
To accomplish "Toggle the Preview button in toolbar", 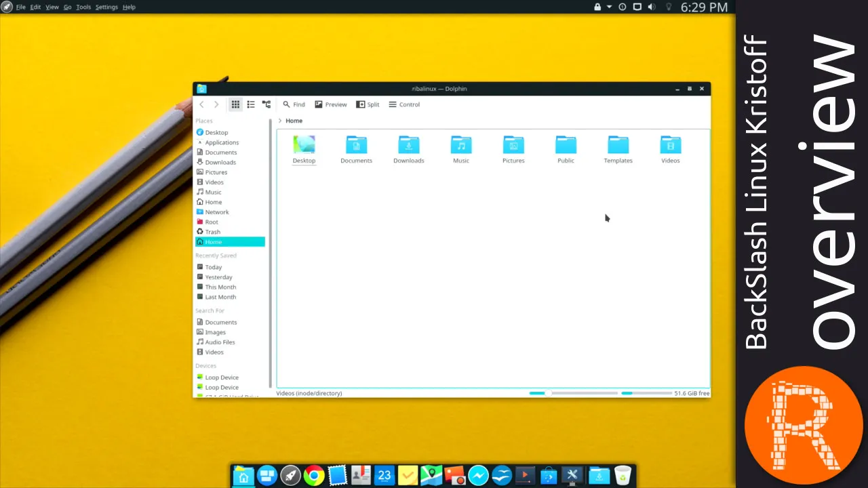I will click(x=330, y=104).
